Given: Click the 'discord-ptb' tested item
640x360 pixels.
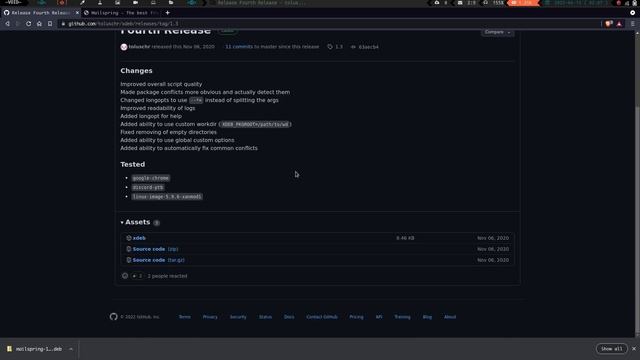Looking at the screenshot, I should (x=148, y=187).
